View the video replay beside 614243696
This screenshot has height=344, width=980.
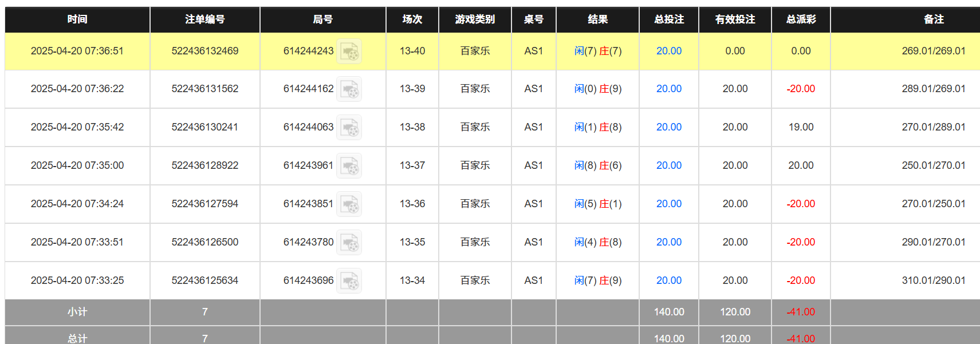click(x=352, y=280)
